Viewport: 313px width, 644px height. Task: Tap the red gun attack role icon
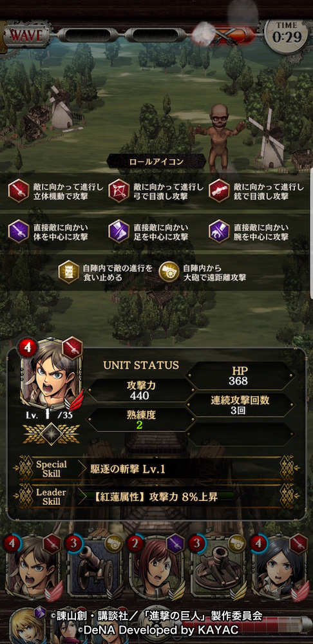(x=219, y=191)
